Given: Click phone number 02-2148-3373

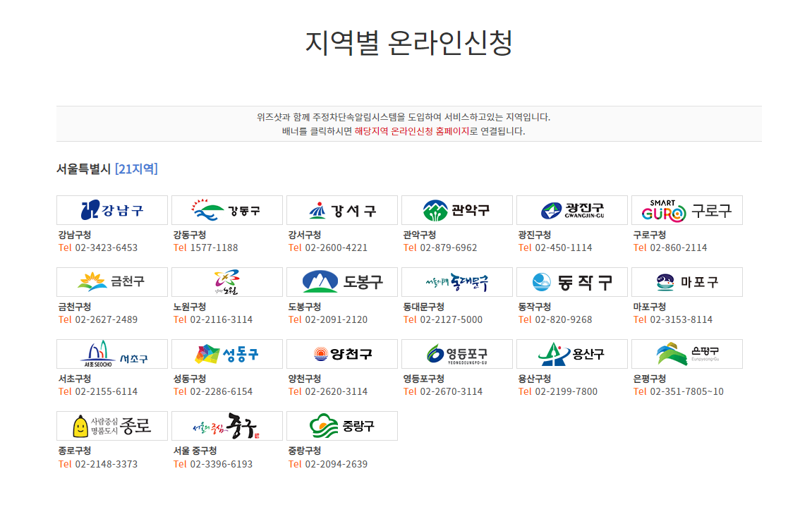Looking at the screenshot, I should coord(106,465).
